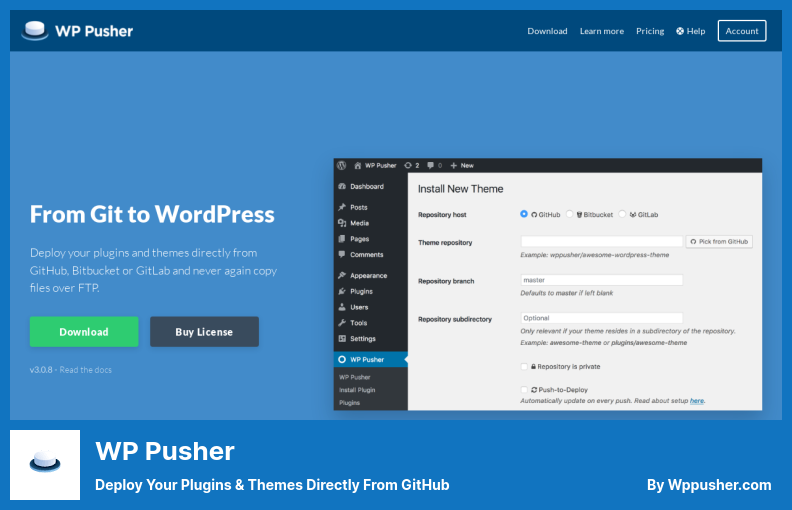Click the Appearance brush icon

point(342,275)
